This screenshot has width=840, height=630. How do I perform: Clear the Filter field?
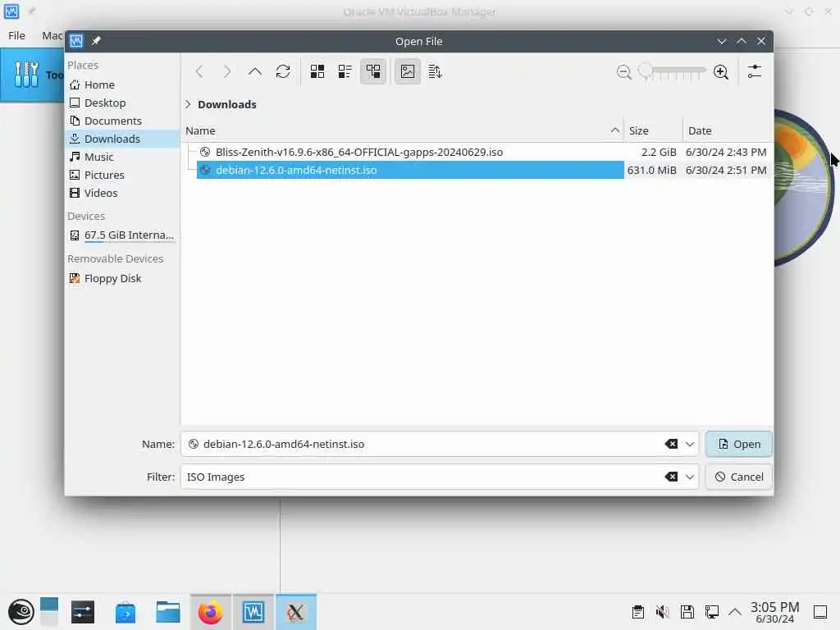pyautogui.click(x=671, y=477)
